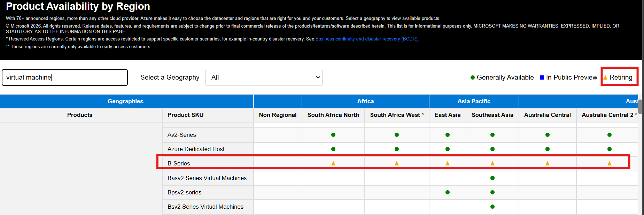Click Bsv2 Series dot under Southeast Asia
This screenshot has width=644, height=215.
coord(492,207)
